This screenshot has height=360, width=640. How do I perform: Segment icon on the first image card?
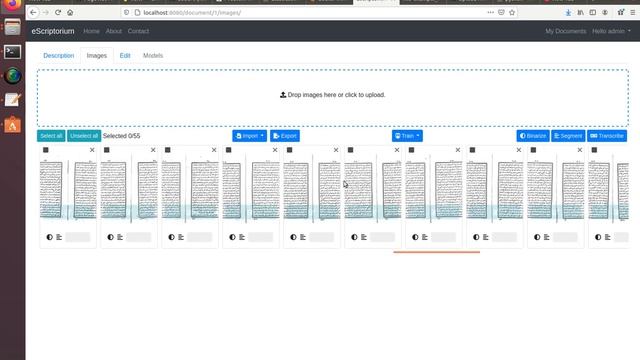click(59, 237)
